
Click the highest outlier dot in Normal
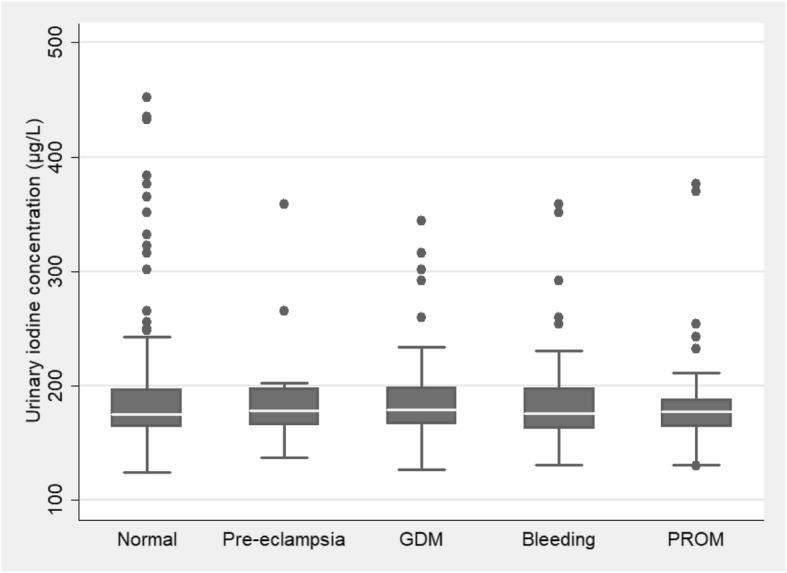tap(147, 97)
